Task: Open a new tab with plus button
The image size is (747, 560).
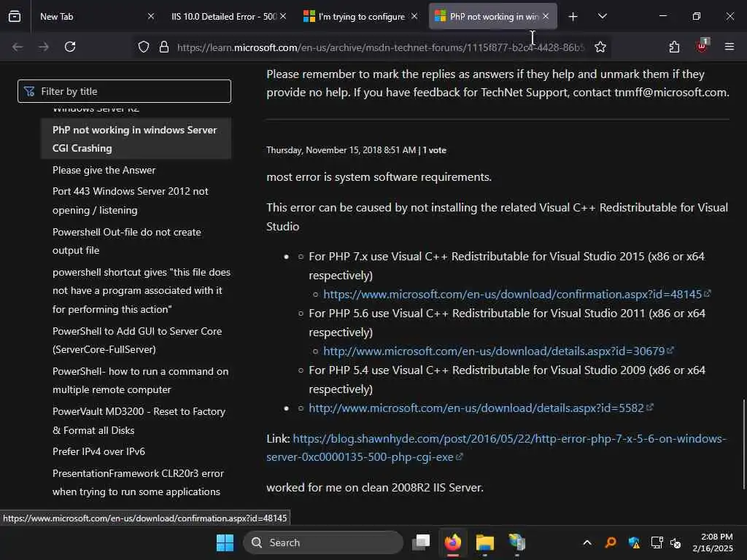Action: point(573,17)
